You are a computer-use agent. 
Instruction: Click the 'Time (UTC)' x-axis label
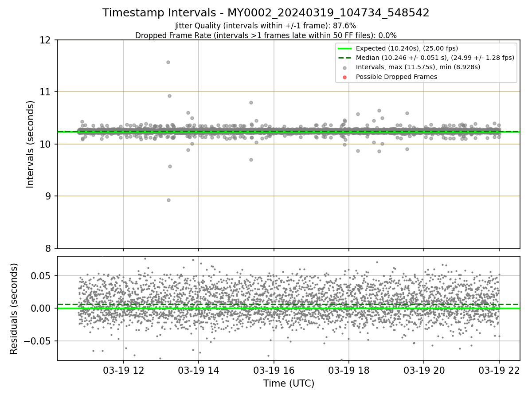289,383
